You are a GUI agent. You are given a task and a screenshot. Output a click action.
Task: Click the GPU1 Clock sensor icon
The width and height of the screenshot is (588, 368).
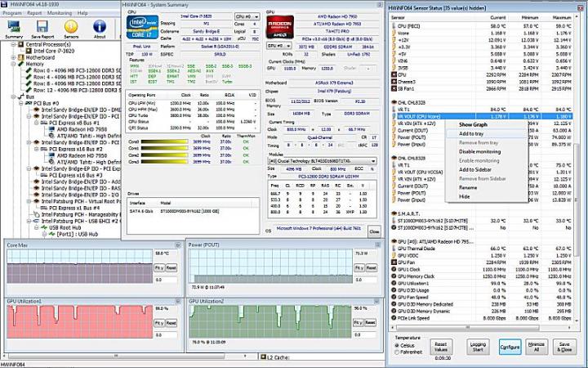(x=394, y=269)
